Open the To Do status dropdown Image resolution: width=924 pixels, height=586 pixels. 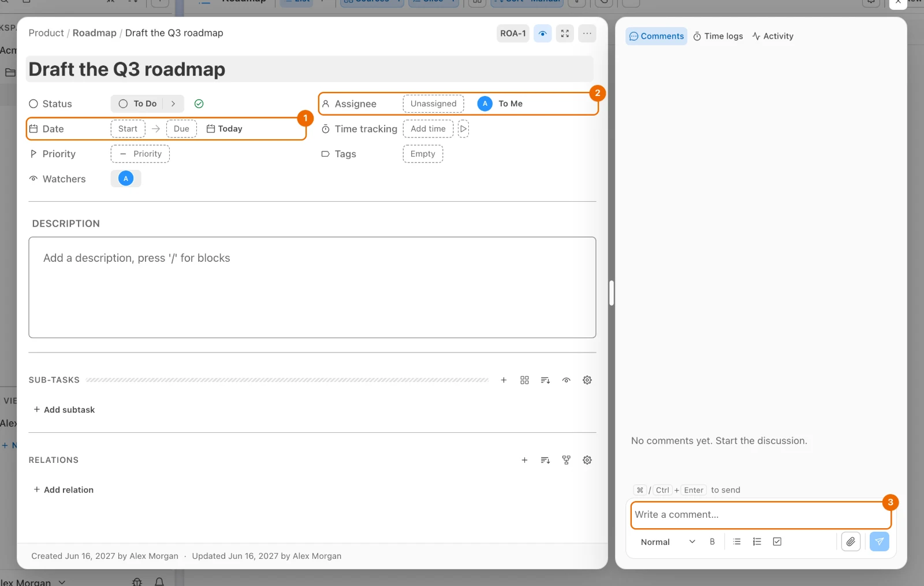(137, 104)
